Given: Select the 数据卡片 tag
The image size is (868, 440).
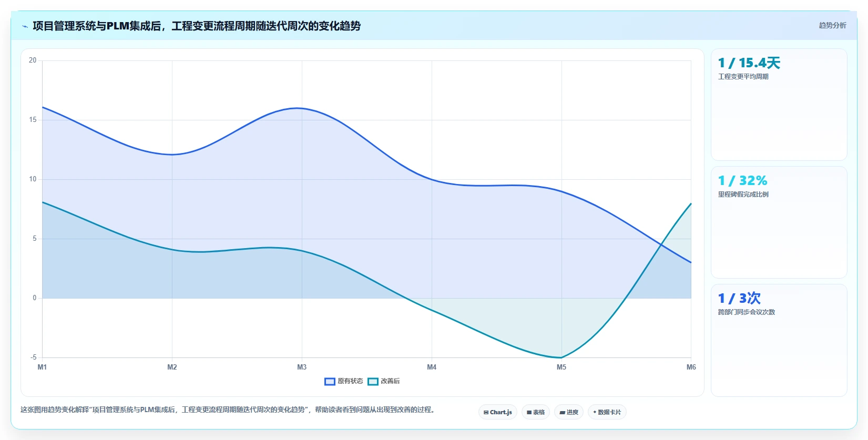Looking at the screenshot, I should [x=607, y=412].
